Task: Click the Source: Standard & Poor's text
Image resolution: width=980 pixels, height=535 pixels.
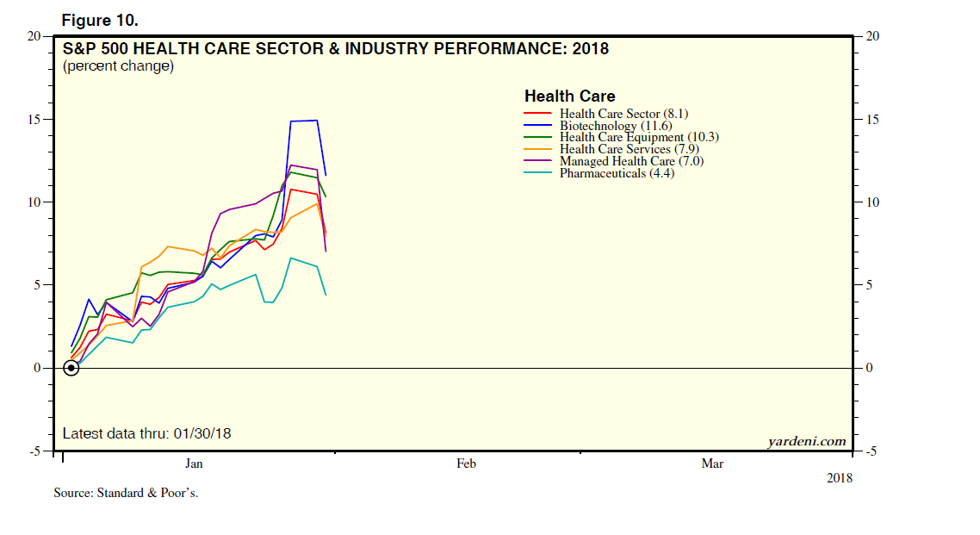Action: tap(132, 495)
